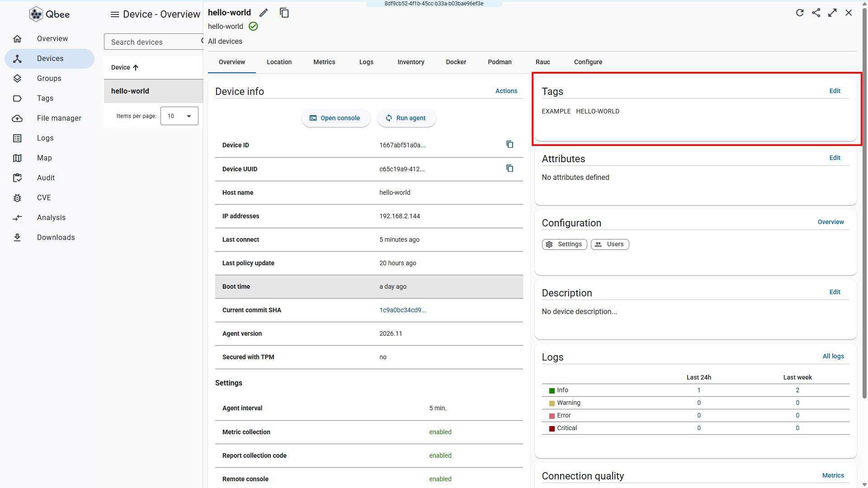868x488 pixels.
Task: Switch to the Podman tab
Action: tap(500, 62)
